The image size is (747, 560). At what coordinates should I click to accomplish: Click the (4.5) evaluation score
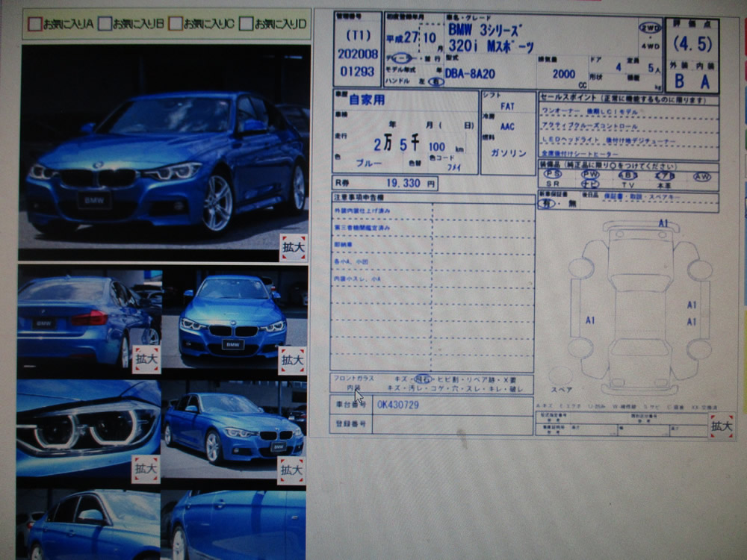[692, 44]
